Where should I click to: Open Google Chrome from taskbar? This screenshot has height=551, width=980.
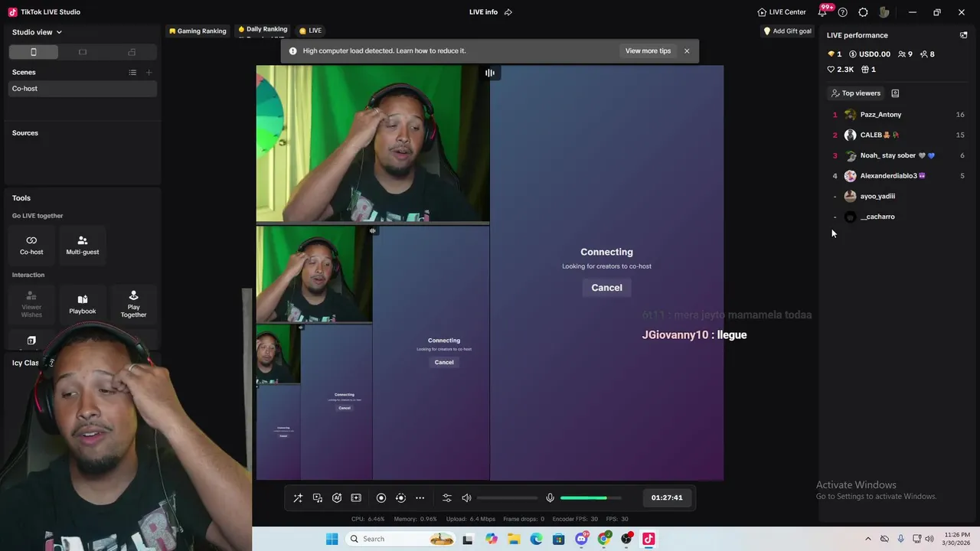pos(604,539)
